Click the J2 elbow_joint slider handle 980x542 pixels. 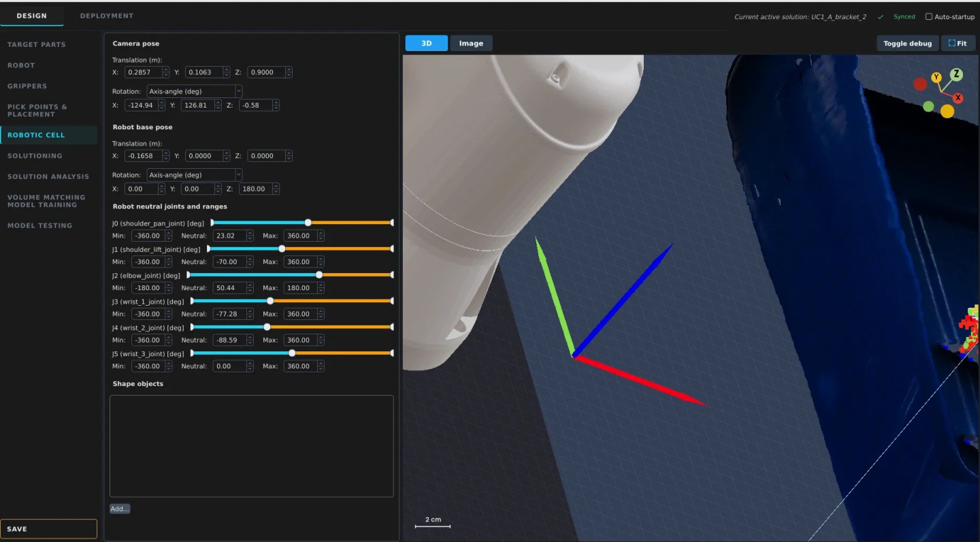[319, 275]
